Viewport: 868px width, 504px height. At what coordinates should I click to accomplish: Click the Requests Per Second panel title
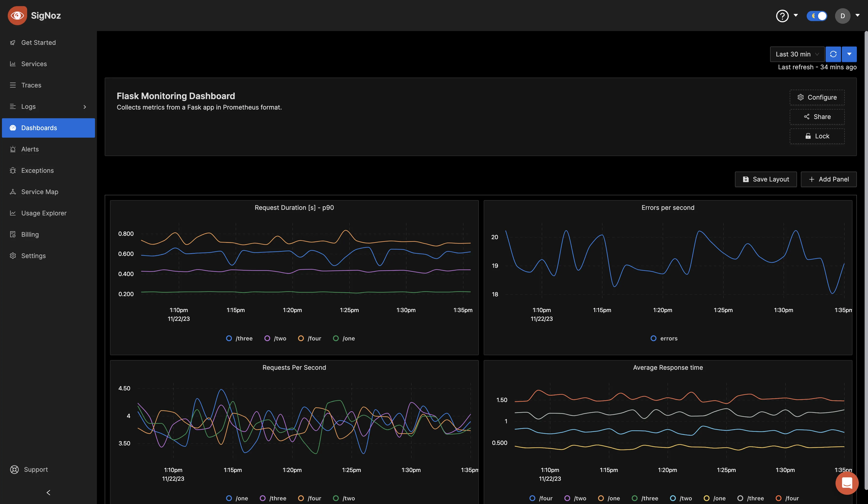294,368
